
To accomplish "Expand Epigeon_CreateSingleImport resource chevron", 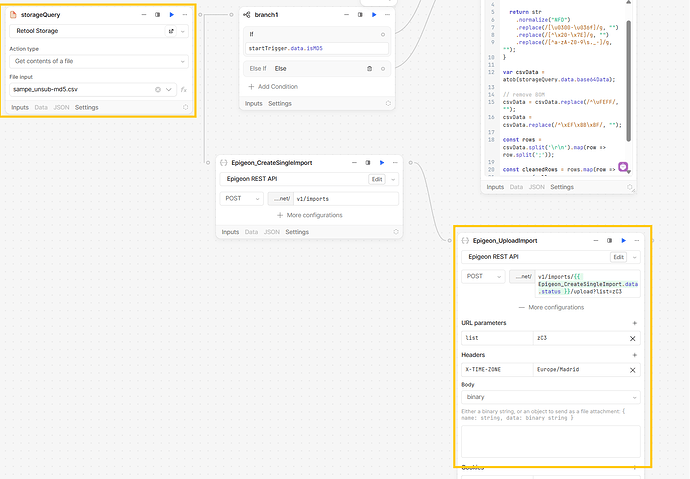I will [393, 179].
